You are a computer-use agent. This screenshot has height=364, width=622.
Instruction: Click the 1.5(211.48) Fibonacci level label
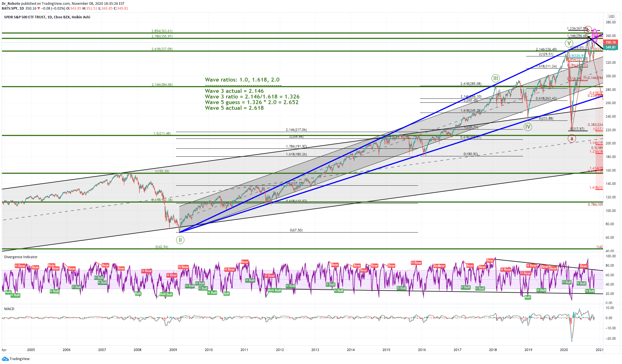coord(162,133)
